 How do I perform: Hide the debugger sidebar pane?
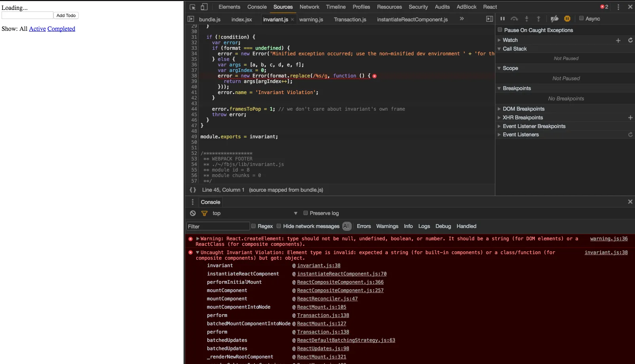click(x=489, y=19)
